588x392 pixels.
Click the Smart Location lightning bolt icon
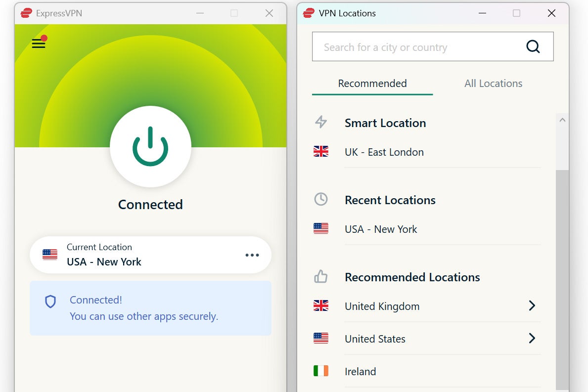[x=321, y=122]
